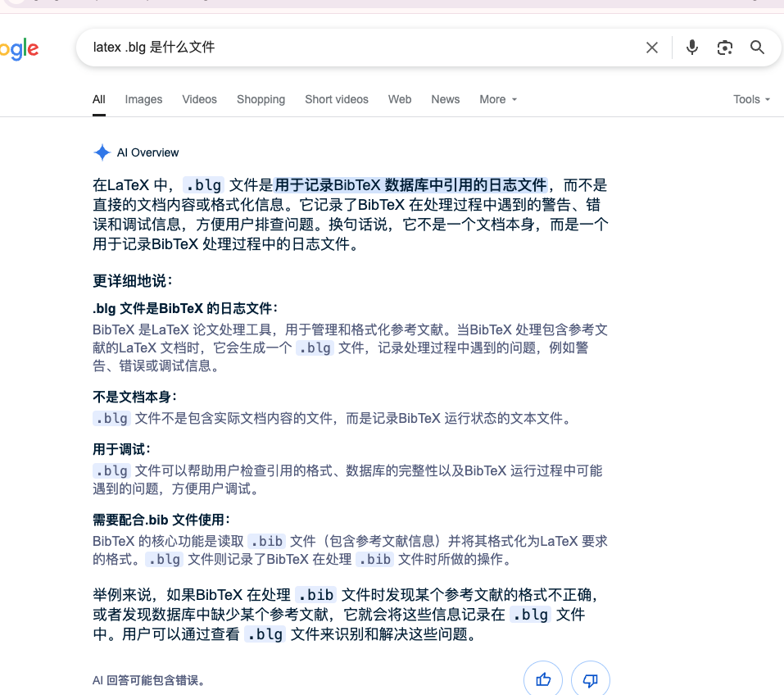Start voice search with the microphone icon
This screenshot has height=695, width=784.
tap(692, 48)
